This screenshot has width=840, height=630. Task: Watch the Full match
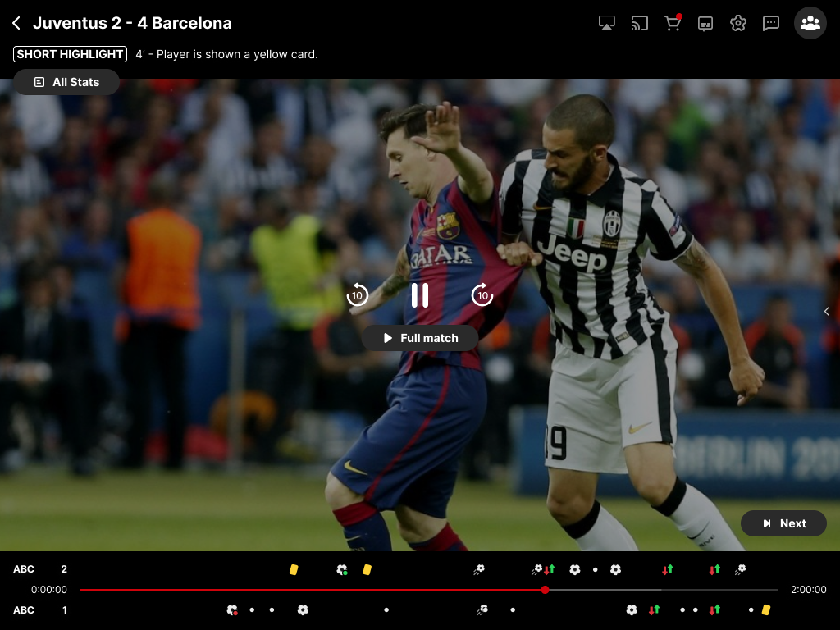[x=420, y=338]
